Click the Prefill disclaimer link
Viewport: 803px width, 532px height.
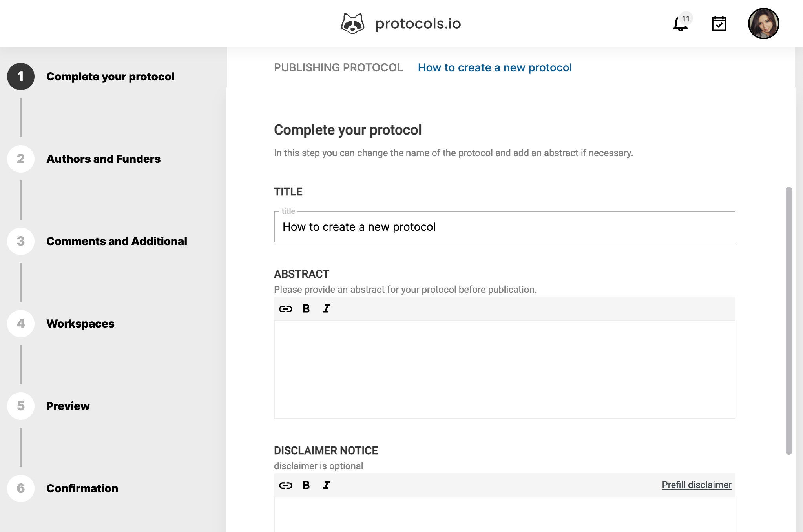tap(696, 485)
